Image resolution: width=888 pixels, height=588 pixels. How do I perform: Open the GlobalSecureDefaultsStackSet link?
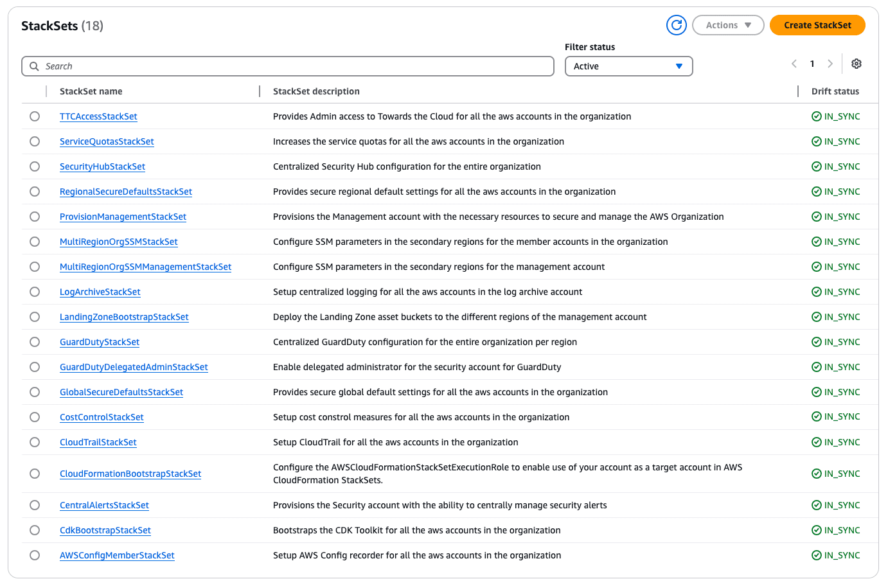[121, 392]
